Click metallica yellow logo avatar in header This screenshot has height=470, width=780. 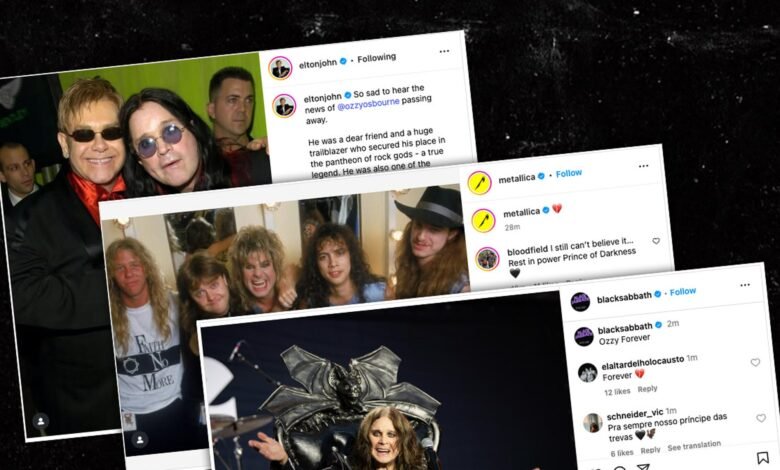pos(480,183)
